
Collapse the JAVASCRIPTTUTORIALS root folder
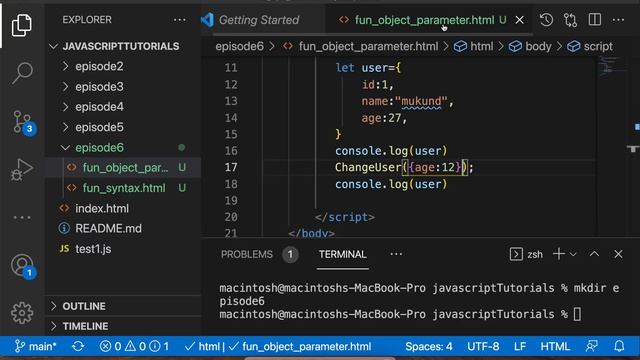pos(121,46)
